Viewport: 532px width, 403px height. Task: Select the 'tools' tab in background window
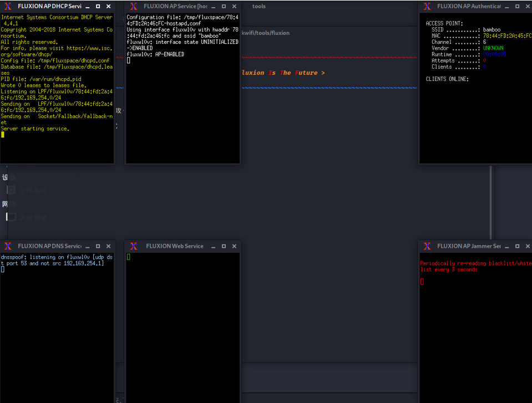tap(259, 6)
